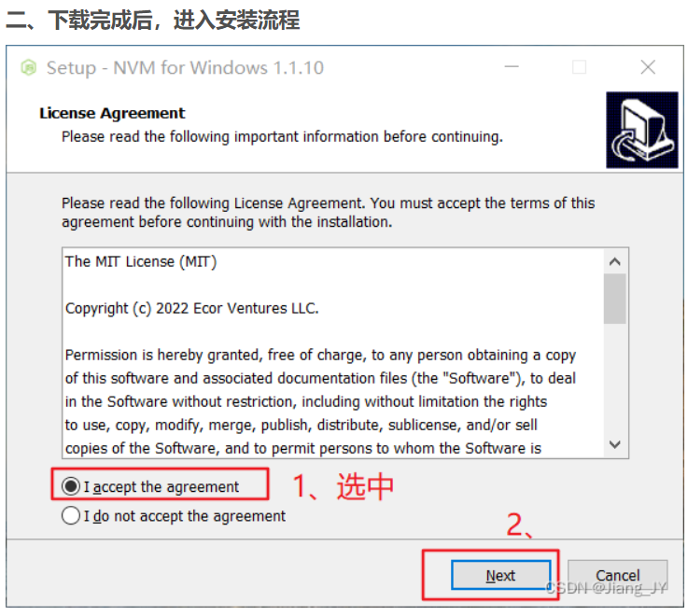Viewport: 688px width, 616px height.
Task: Click the License Agreement heading
Action: coord(112,113)
